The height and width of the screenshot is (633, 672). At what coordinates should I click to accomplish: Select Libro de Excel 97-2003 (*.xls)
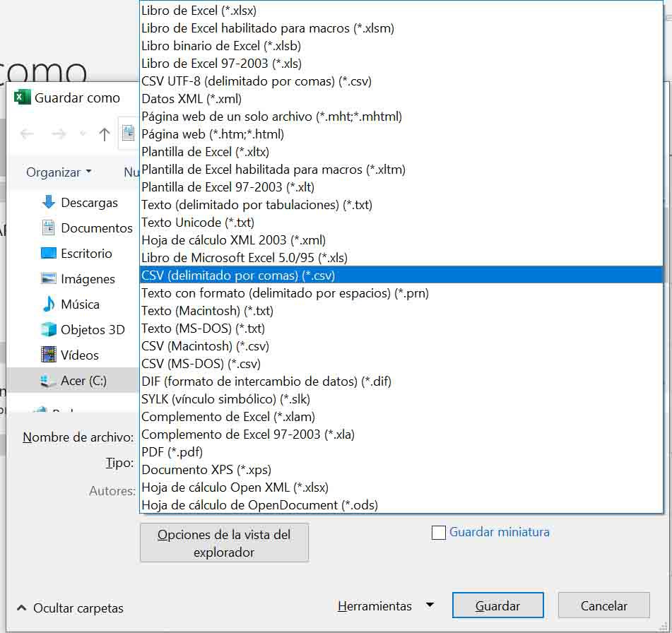point(401,64)
